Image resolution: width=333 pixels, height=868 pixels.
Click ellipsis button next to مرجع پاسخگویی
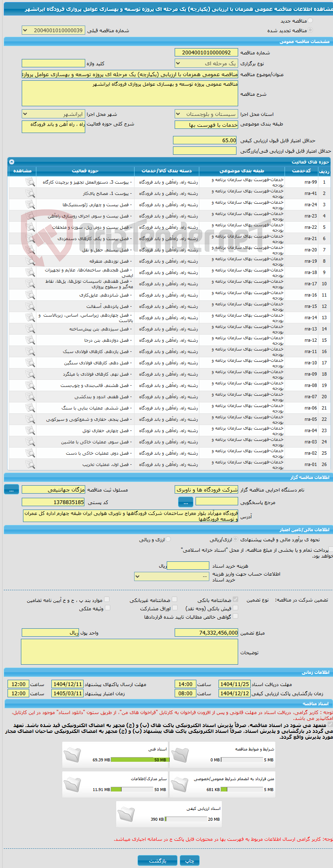pyautogui.click(x=186, y=502)
